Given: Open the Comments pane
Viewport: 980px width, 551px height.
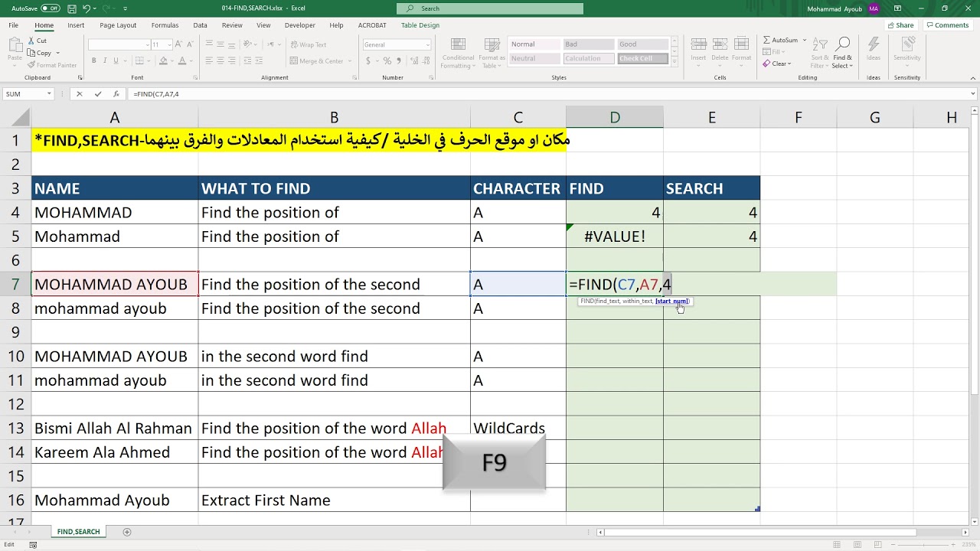Looking at the screenshot, I should (947, 25).
